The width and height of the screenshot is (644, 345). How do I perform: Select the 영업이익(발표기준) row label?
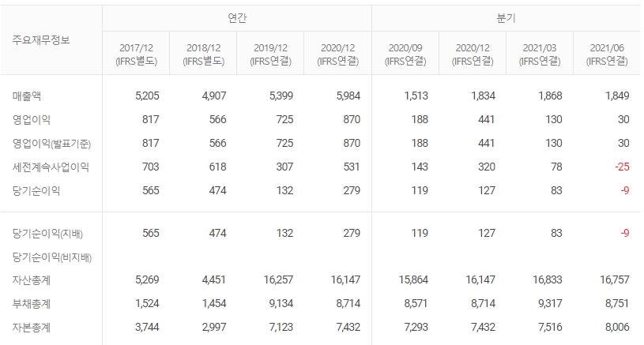click(51, 144)
